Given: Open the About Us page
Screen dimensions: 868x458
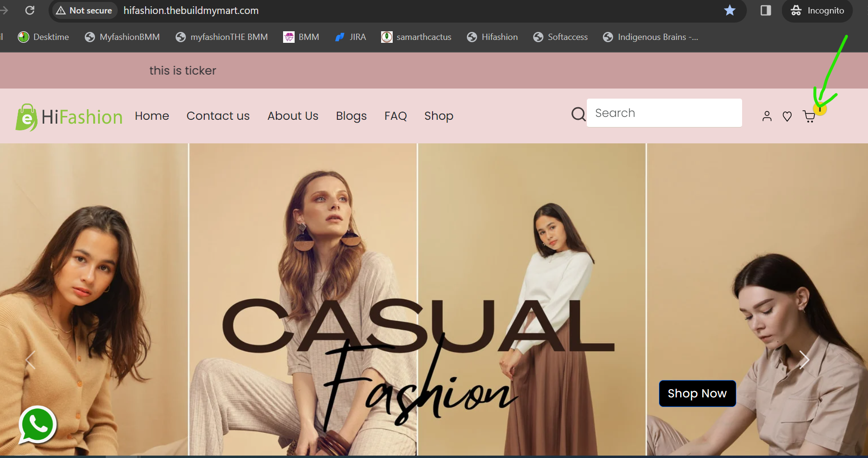Looking at the screenshot, I should coord(293,116).
